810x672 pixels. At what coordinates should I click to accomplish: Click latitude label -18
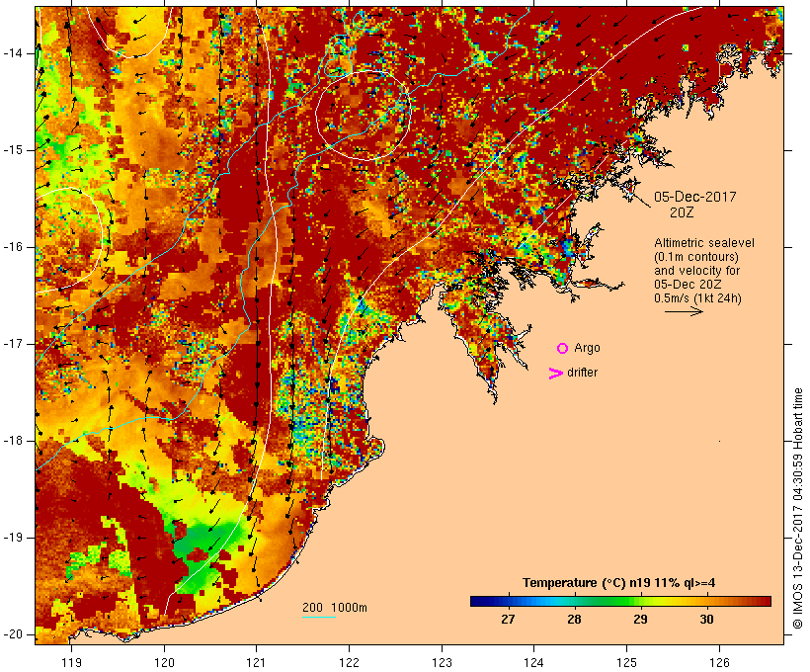pyautogui.click(x=14, y=441)
